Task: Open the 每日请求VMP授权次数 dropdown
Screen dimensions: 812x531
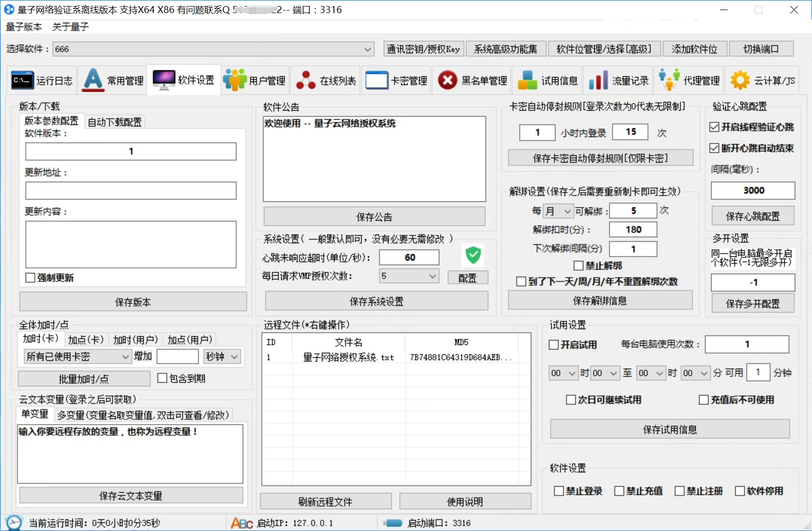Action: point(409,276)
